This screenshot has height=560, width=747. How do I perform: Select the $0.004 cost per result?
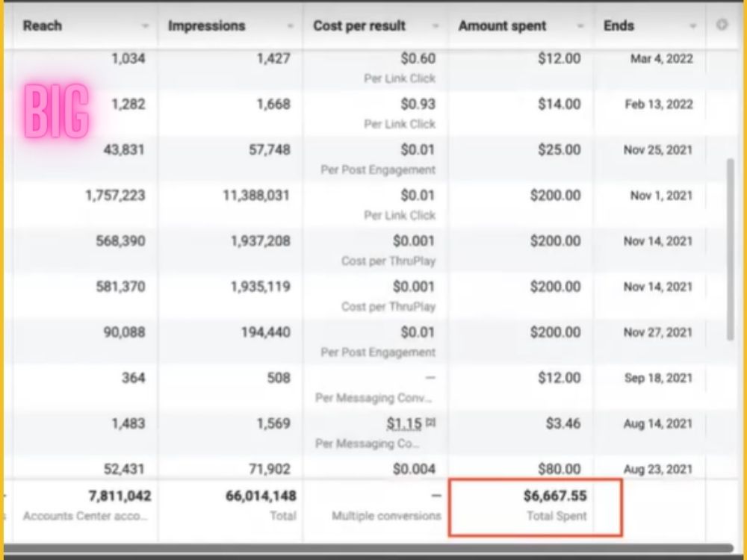(x=414, y=470)
